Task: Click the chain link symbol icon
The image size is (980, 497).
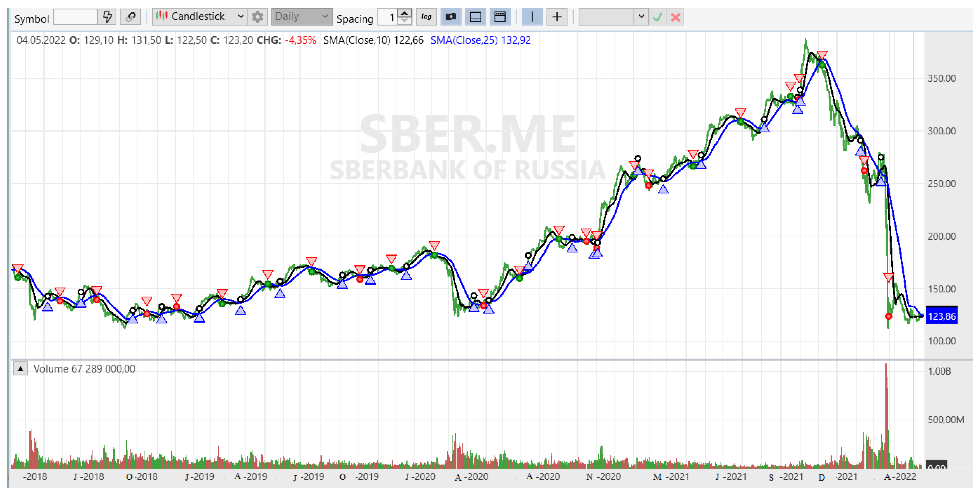Action: [131, 17]
